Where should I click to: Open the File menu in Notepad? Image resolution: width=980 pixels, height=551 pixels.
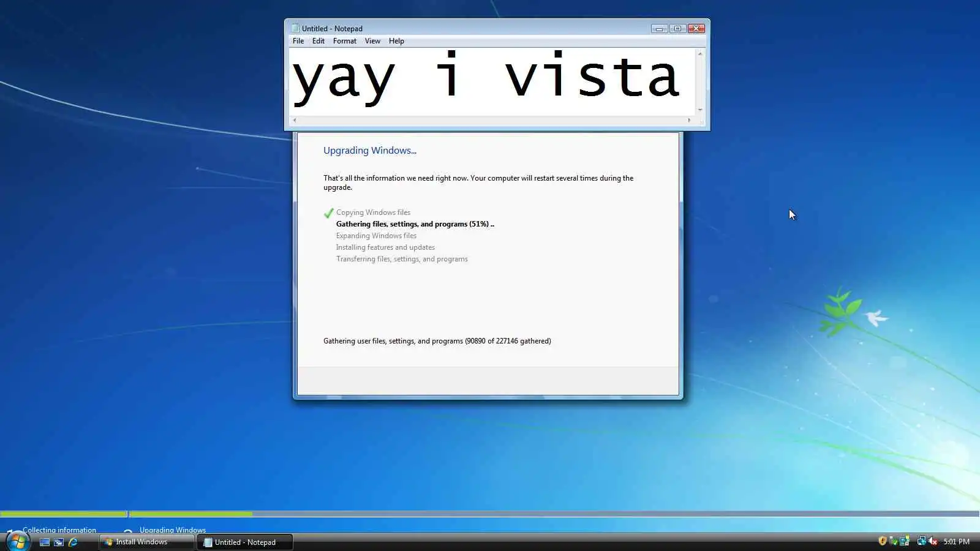pos(298,41)
